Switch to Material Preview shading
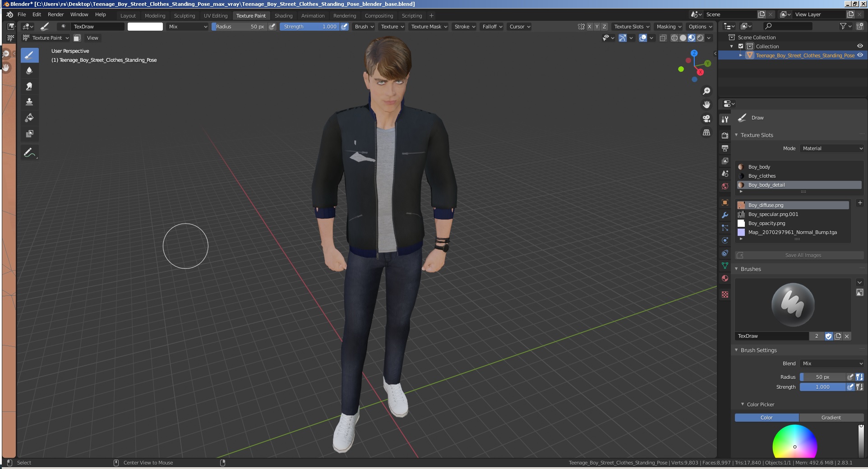The width and height of the screenshot is (868, 469). 692,38
